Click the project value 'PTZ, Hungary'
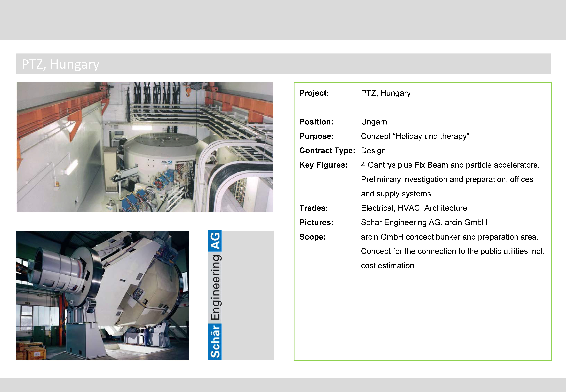566x392 pixels. point(386,93)
